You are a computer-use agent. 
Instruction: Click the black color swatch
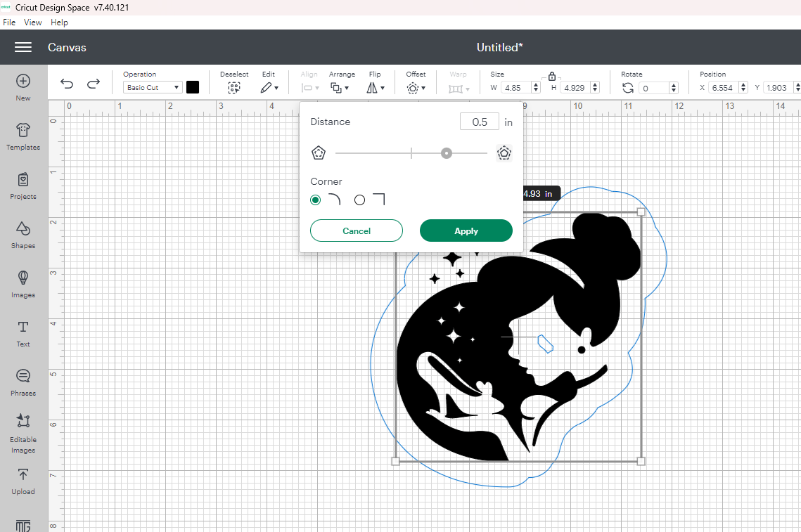(x=193, y=87)
